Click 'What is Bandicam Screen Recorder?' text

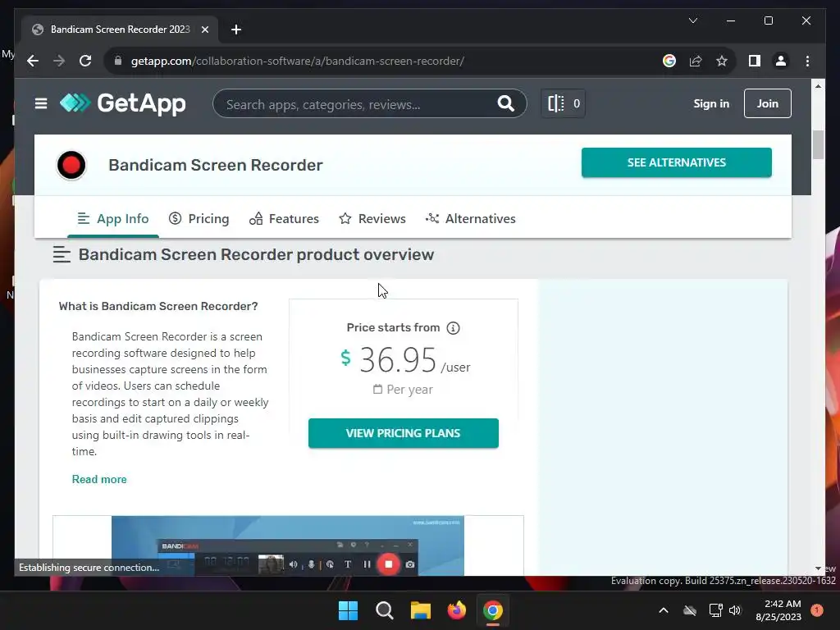pyautogui.click(x=158, y=307)
